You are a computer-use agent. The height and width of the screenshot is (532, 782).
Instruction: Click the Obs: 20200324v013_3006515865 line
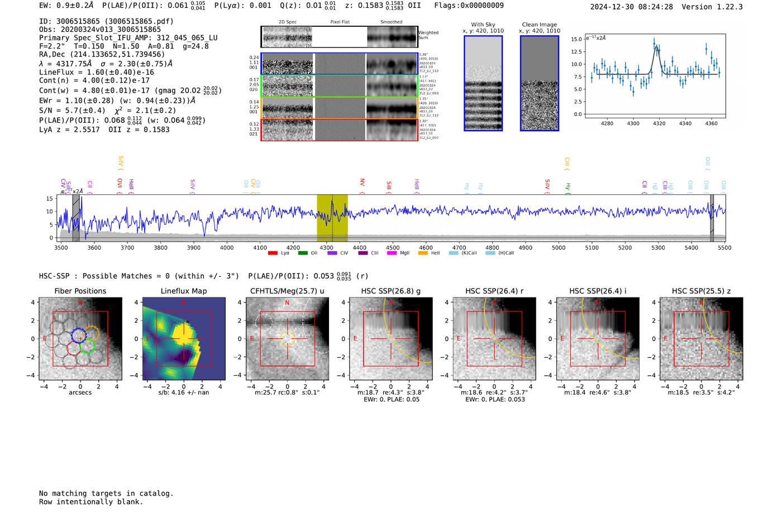[100, 30]
